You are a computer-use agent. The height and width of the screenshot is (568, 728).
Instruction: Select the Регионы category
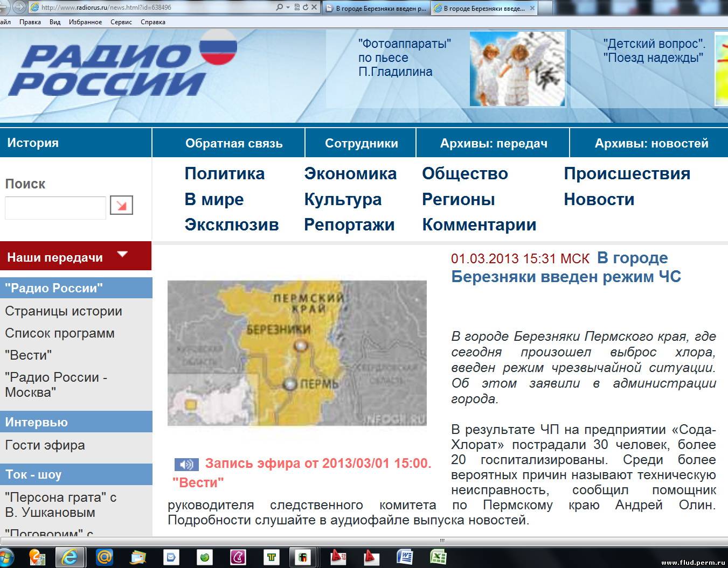click(458, 199)
